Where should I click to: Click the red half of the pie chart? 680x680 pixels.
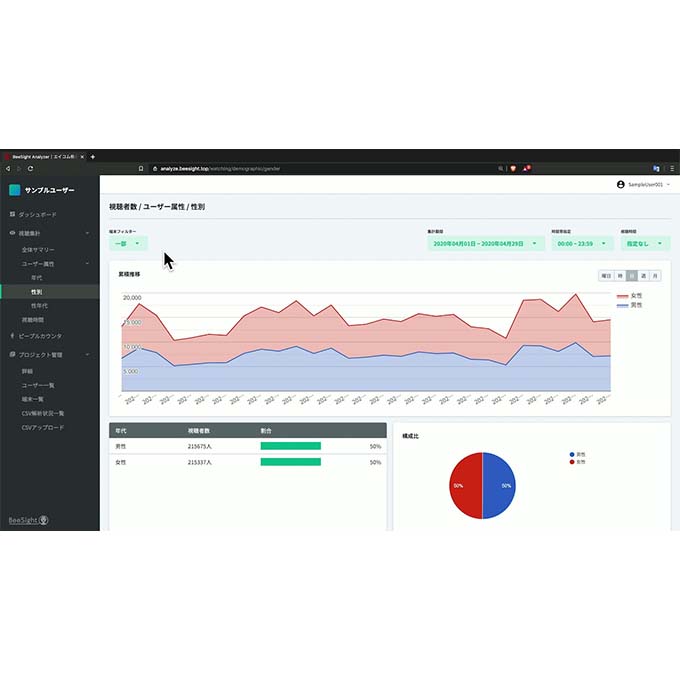[465, 486]
